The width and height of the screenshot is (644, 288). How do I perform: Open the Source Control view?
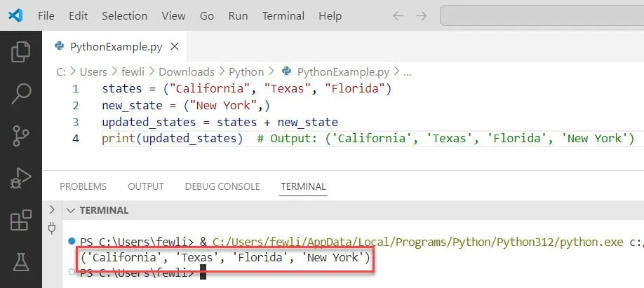[21, 136]
